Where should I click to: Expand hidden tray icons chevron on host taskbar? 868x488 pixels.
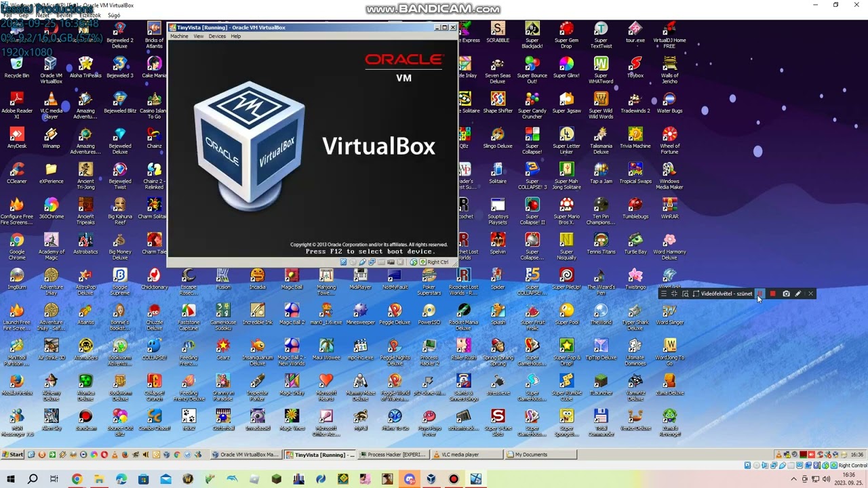click(795, 479)
